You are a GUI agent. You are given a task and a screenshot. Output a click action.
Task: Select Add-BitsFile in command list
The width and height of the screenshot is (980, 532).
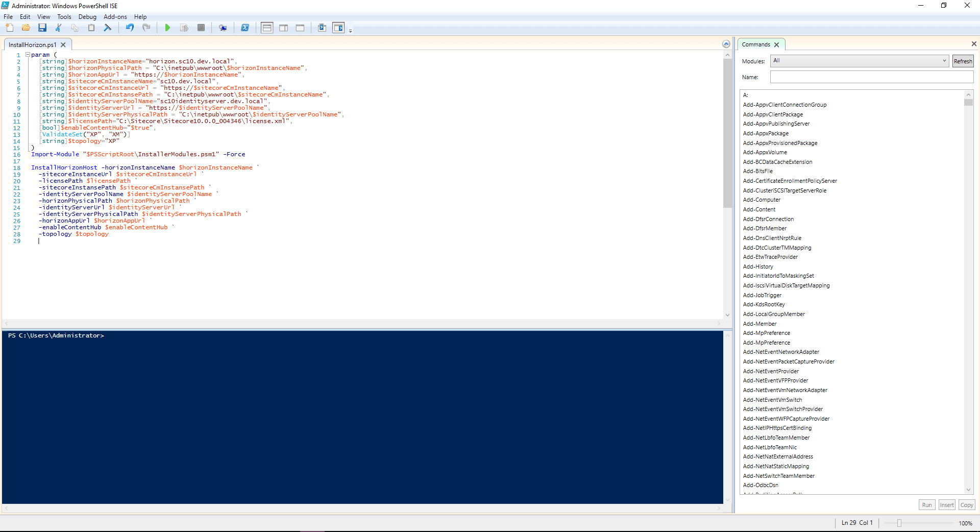pyautogui.click(x=757, y=171)
